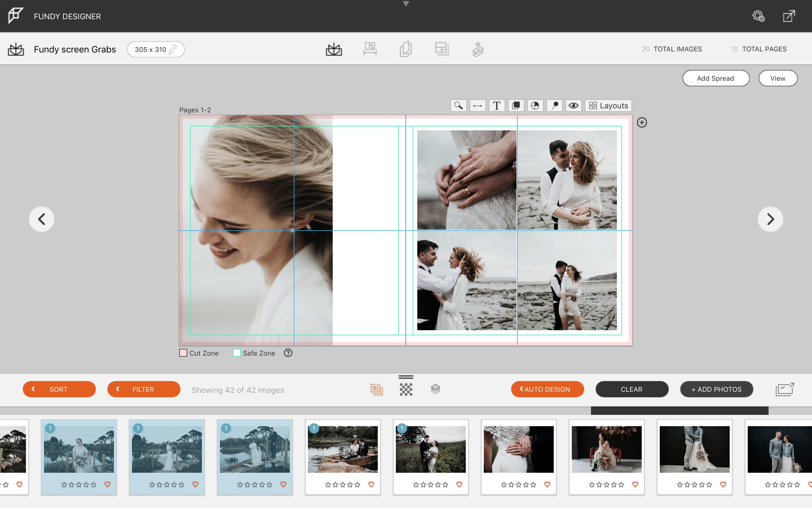This screenshot has width=812, height=508.
Task: Select the bottom-left windy couple photo
Action: pos(466,280)
